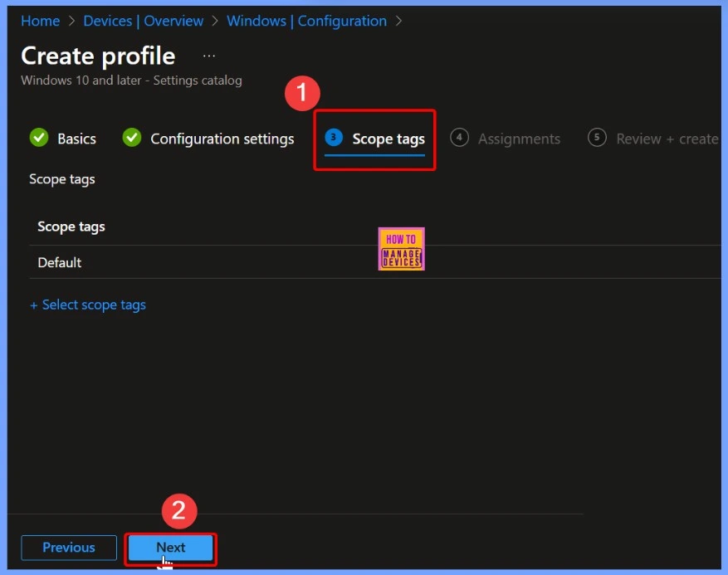Click the step 4 circle icon
Screen dimensions: 728x575
point(460,138)
